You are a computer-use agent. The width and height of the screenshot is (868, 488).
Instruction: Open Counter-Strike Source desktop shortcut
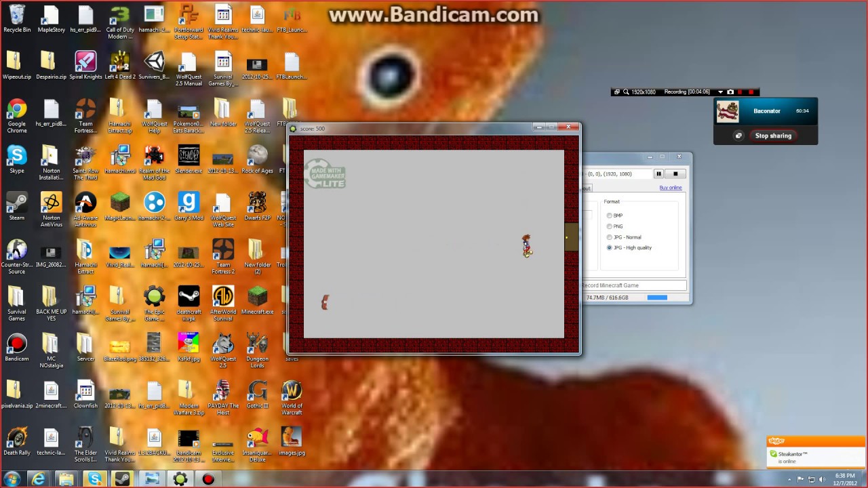coord(17,256)
